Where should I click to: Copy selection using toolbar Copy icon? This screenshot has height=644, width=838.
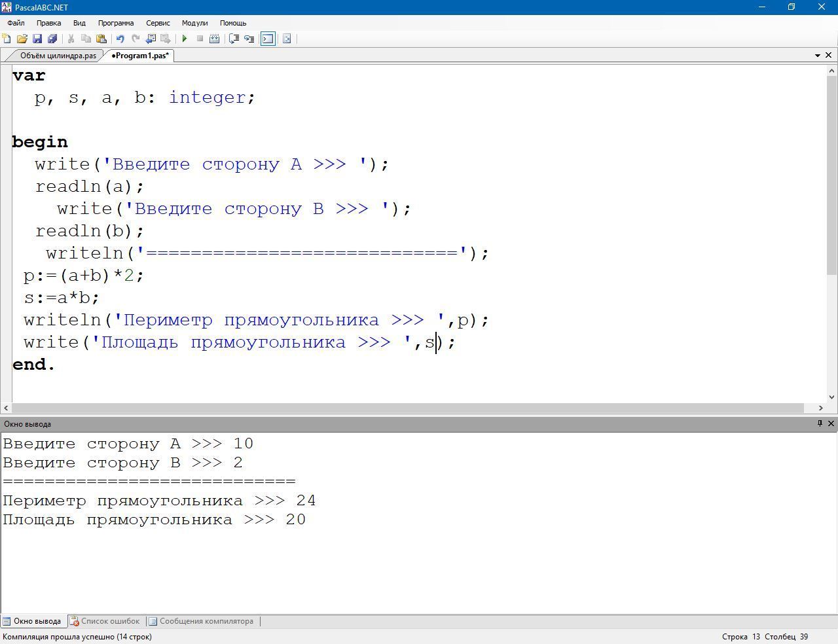(86, 39)
